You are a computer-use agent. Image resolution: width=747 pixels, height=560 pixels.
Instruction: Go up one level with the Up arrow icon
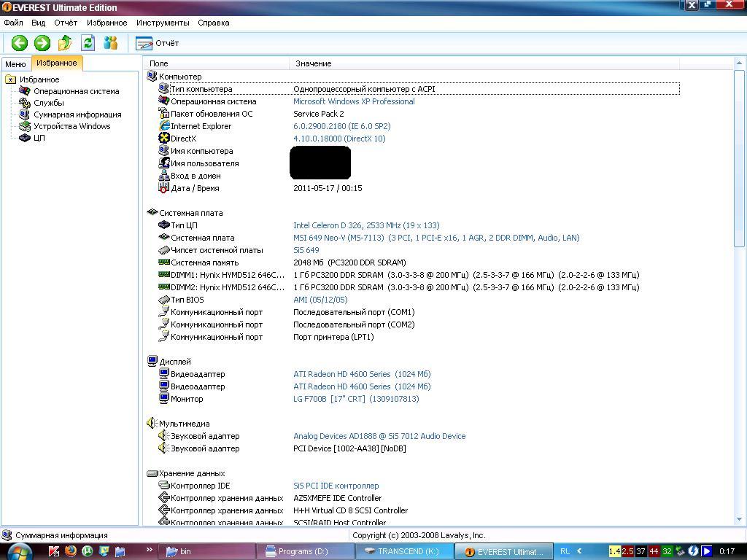coord(65,43)
